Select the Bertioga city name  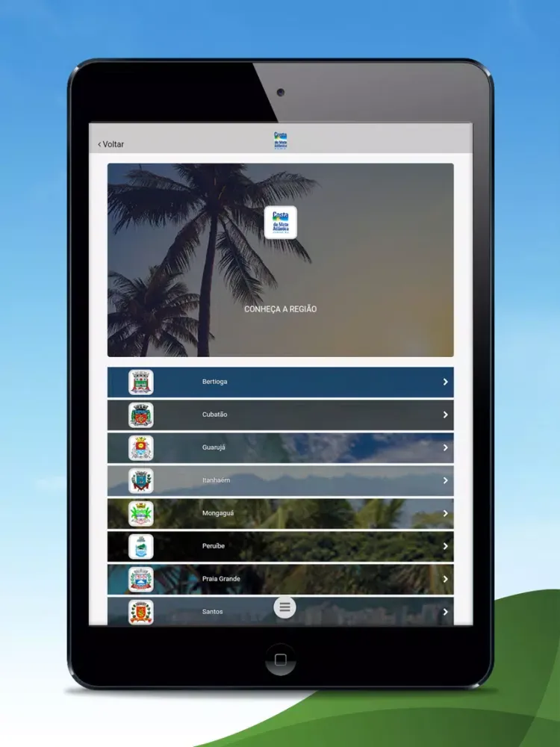point(215,382)
